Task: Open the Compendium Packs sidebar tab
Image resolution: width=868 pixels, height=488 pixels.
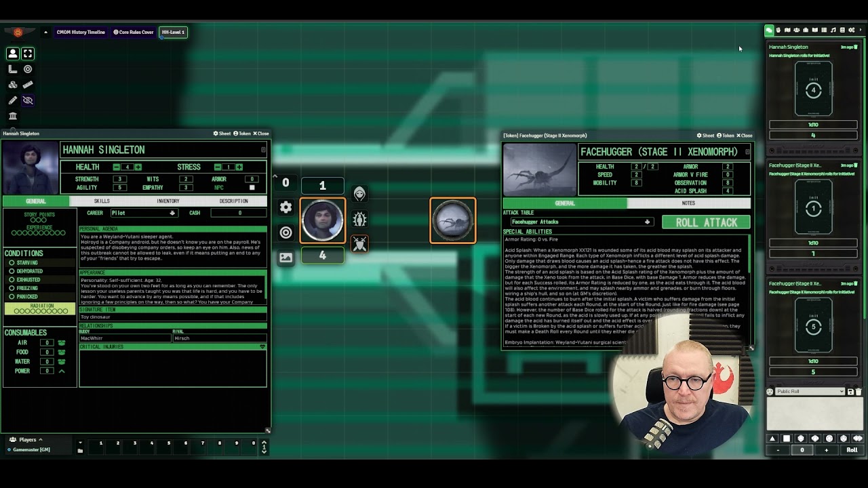Action: coord(842,30)
